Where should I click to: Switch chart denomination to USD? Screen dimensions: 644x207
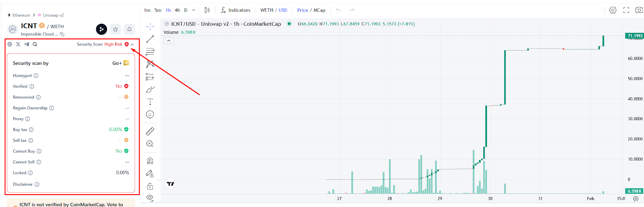point(283,10)
